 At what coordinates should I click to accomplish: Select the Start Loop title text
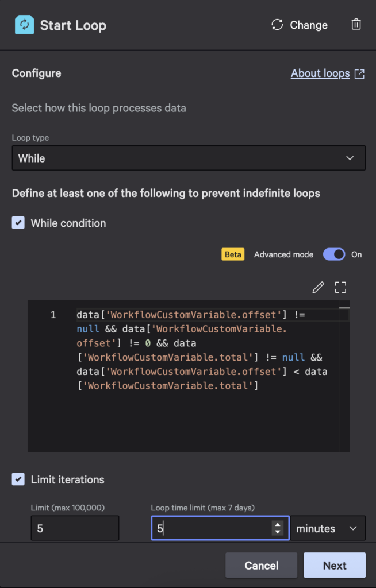[x=72, y=25]
